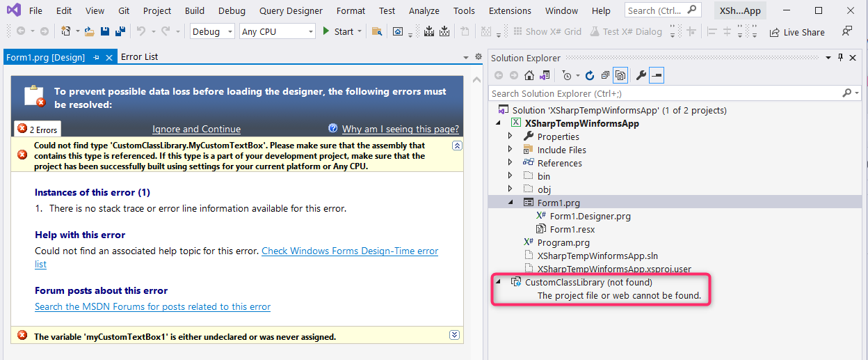Open the Query Designer menu
The height and width of the screenshot is (360, 868).
click(x=291, y=10)
